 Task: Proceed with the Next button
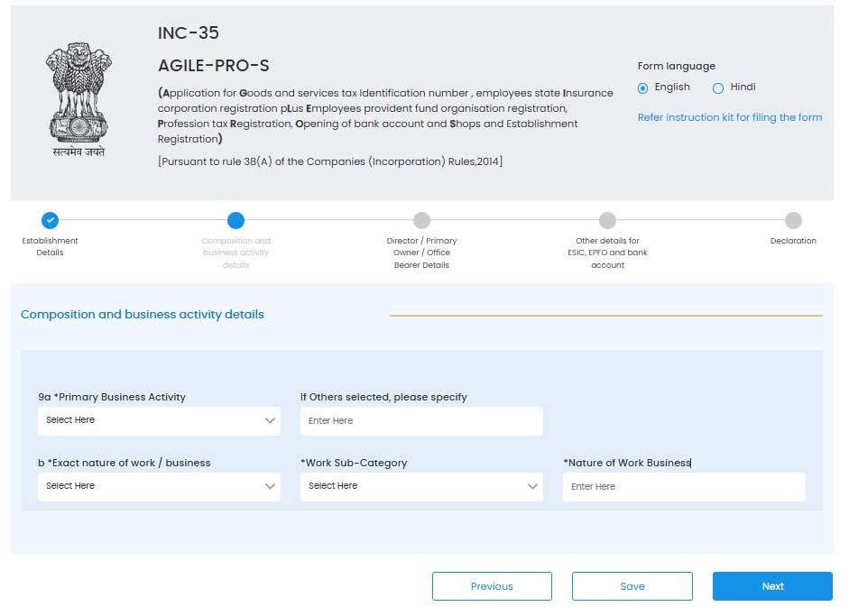point(772,586)
